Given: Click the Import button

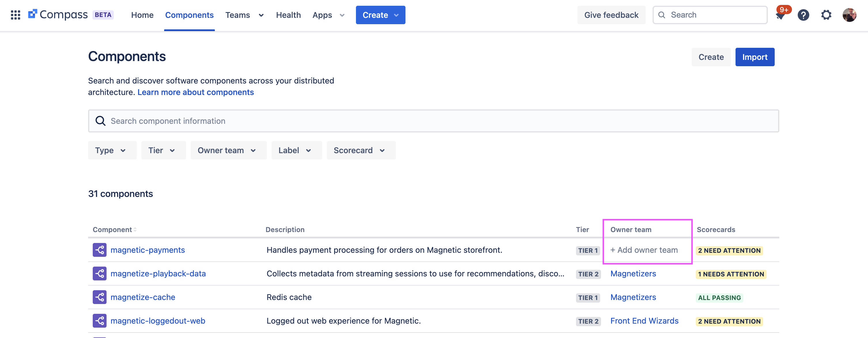Looking at the screenshot, I should coord(755,57).
